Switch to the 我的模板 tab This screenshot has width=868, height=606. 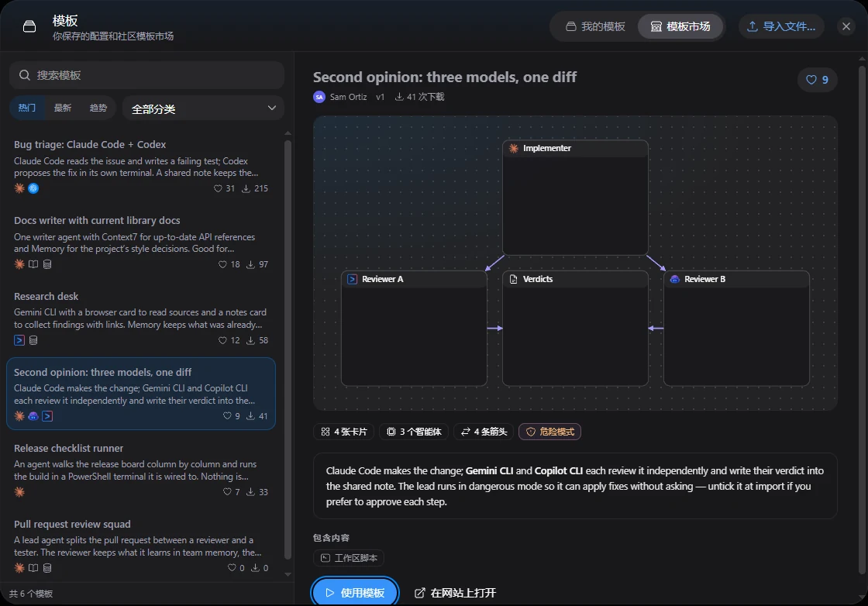[x=595, y=26]
